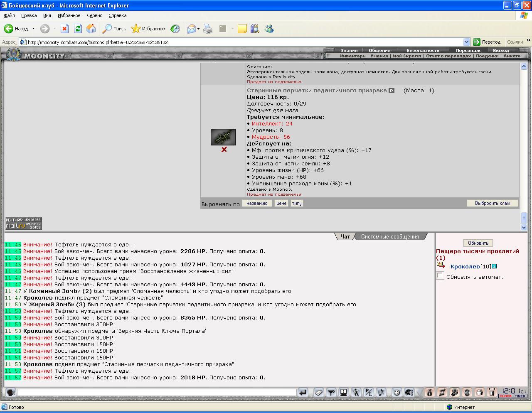Viewport: 532px width, 413px height.
Task: Toggle the CLOCK mode label
Action: click(506, 396)
